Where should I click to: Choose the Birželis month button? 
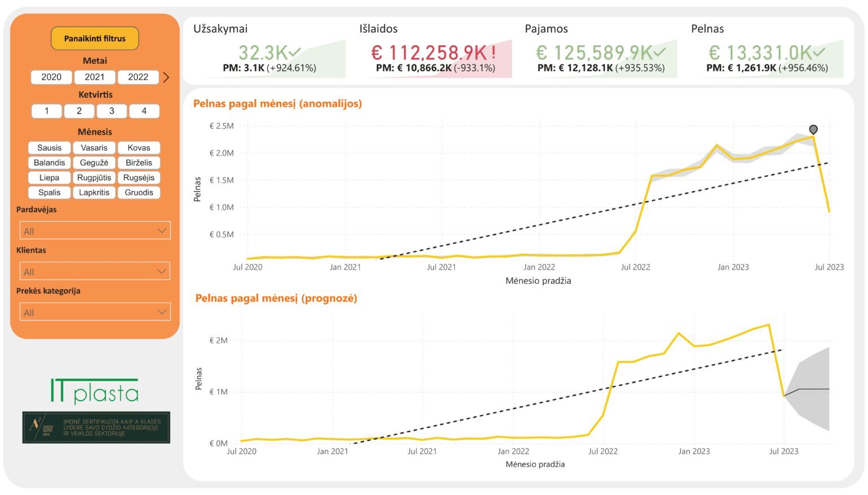click(x=139, y=162)
